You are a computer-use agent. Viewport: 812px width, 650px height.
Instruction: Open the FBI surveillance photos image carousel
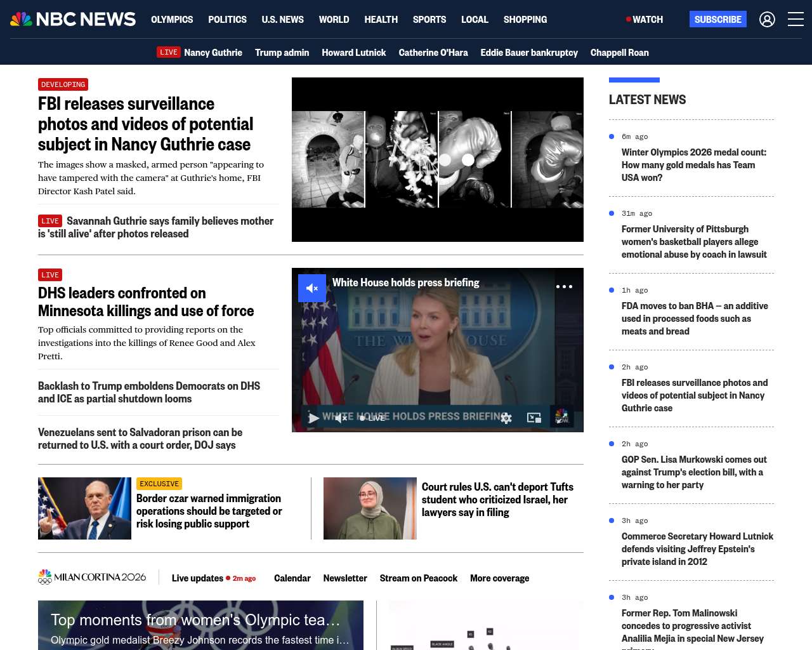tap(437, 159)
